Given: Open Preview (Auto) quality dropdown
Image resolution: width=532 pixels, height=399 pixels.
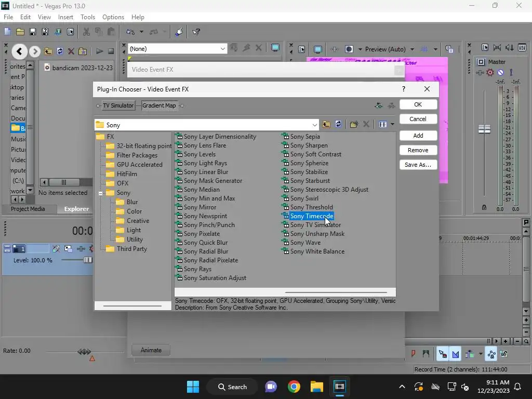Looking at the screenshot, I should tap(412, 49).
